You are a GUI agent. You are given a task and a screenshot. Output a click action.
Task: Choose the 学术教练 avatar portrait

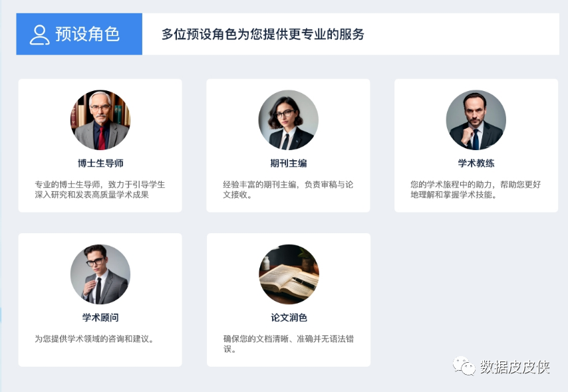(x=476, y=120)
